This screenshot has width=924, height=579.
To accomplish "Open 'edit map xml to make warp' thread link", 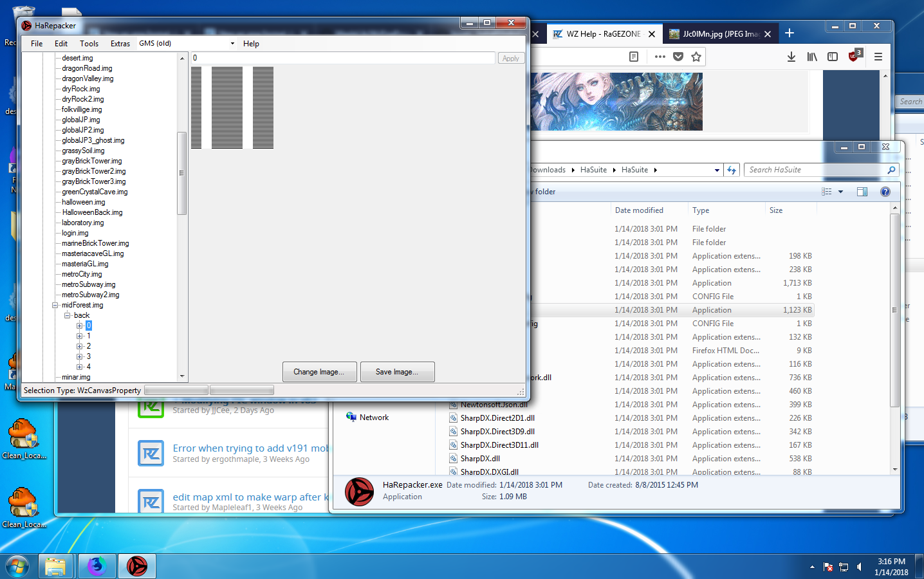I will click(x=251, y=497).
